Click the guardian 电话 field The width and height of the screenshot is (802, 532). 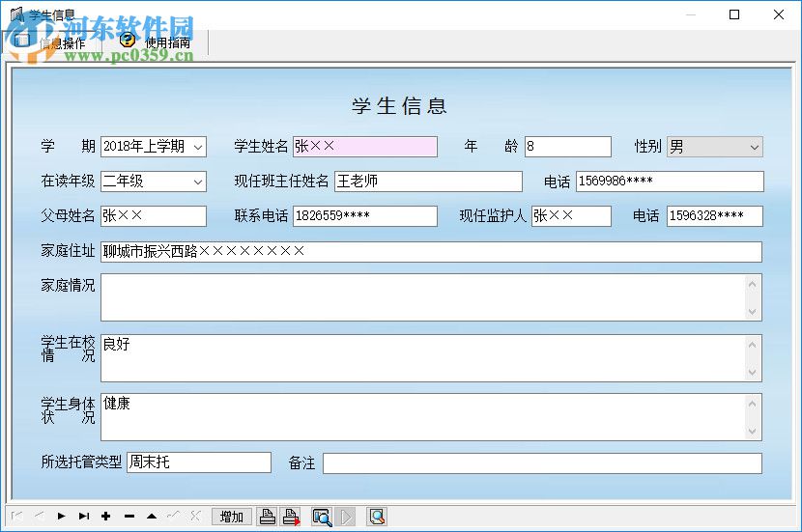click(x=715, y=216)
